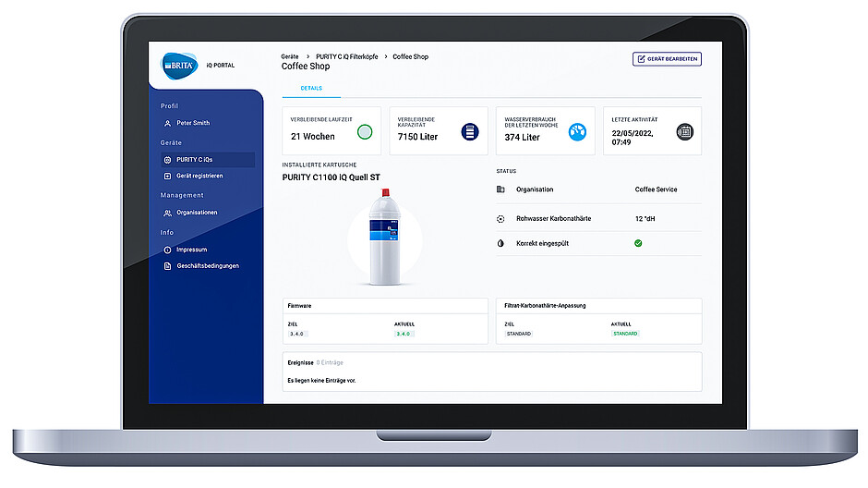Image resolution: width=868 pixels, height=488 pixels.
Task: Open the Impressum page
Action: pyautogui.click(x=191, y=250)
